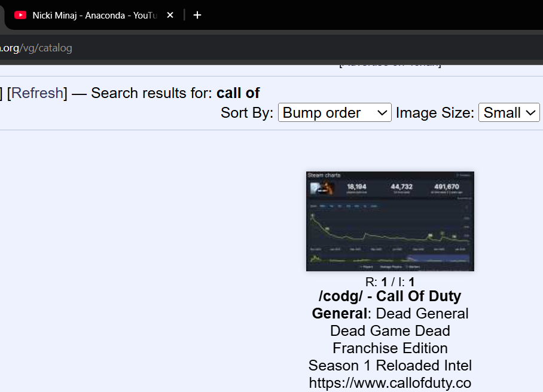543x392 pixels.
Task: Click the Refresh link in the catalog
Action: tap(37, 93)
